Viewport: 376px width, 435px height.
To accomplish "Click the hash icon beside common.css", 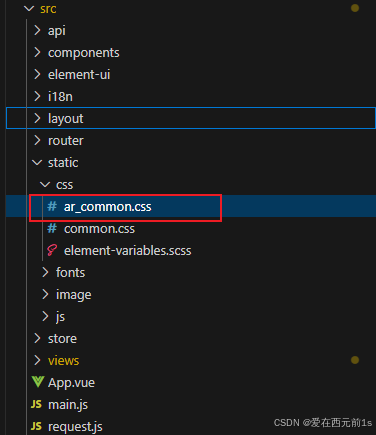I will click(x=52, y=228).
